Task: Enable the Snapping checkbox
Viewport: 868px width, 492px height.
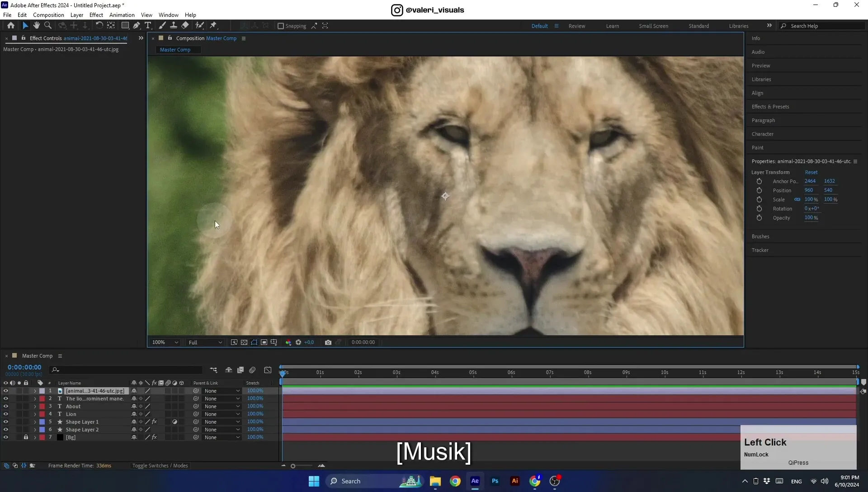Action: point(281,26)
